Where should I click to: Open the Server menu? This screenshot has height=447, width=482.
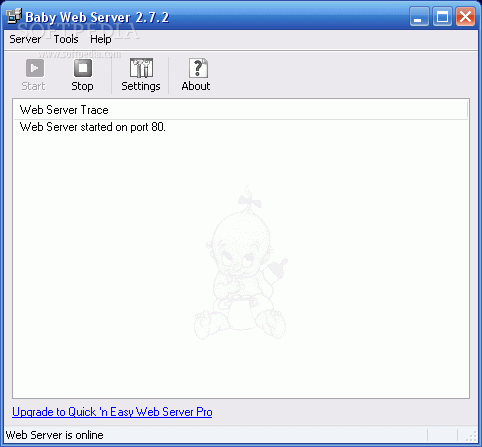[25, 39]
